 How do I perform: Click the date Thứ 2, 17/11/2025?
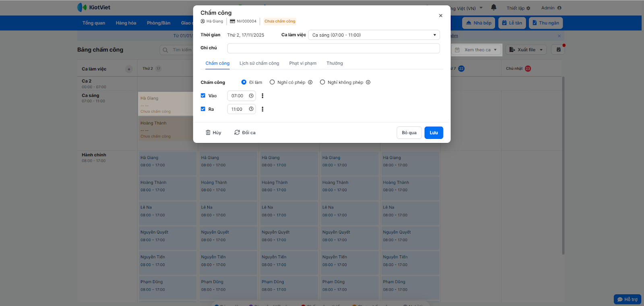pos(246,35)
